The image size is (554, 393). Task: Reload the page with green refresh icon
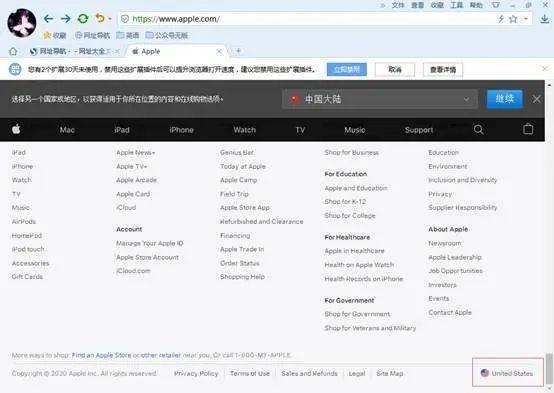[83, 18]
